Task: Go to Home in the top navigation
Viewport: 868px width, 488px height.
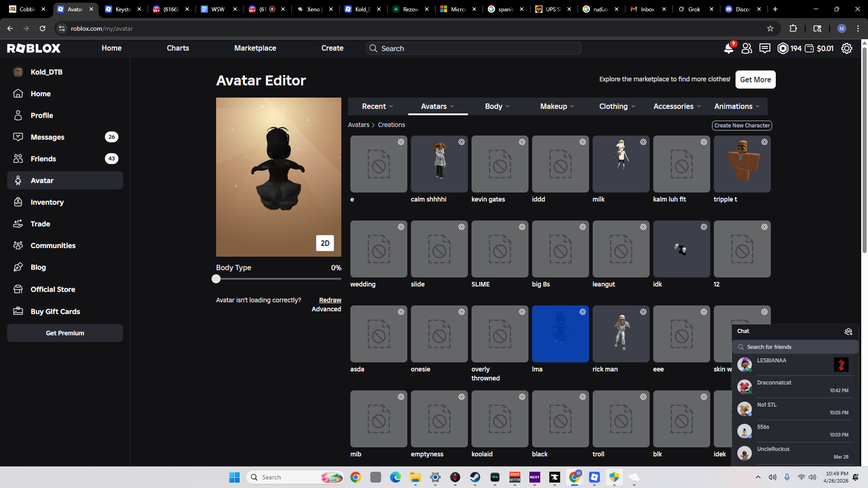Action: tap(112, 48)
